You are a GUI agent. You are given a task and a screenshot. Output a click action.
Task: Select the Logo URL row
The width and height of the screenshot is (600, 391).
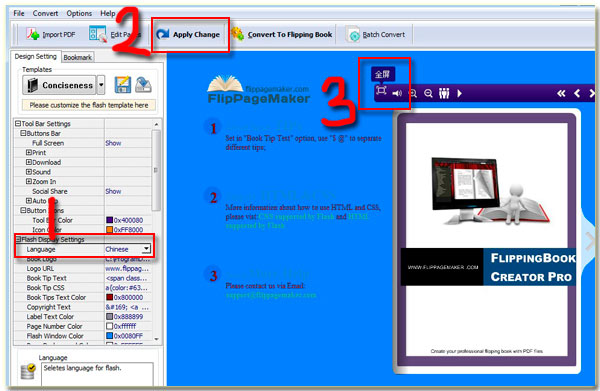pos(83,269)
